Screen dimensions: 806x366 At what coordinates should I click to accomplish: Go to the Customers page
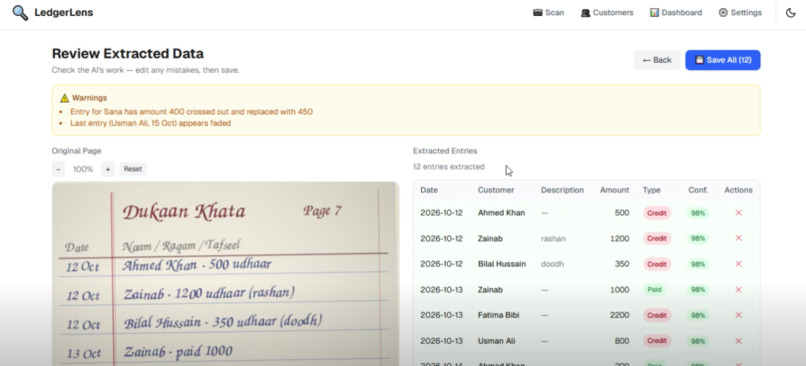[x=607, y=13]
